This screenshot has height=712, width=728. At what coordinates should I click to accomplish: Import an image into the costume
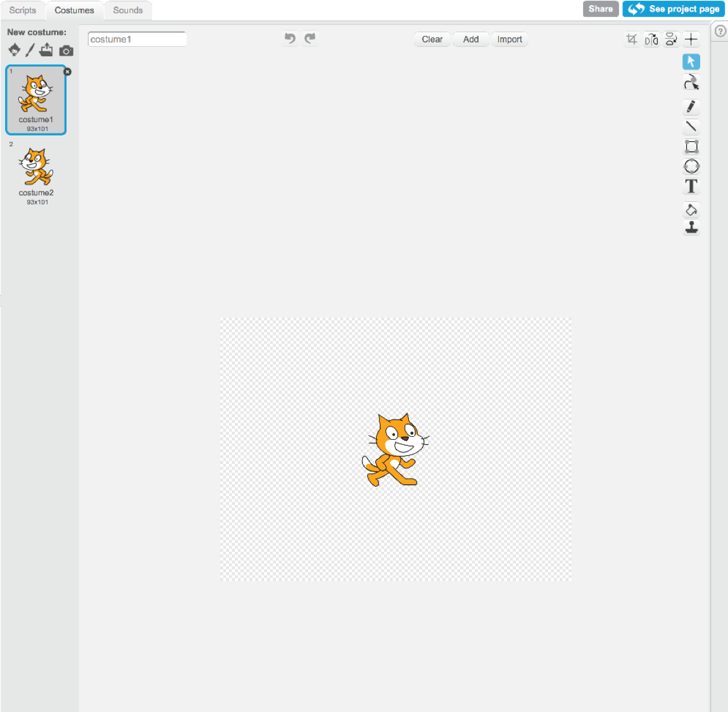click(510, 39)
